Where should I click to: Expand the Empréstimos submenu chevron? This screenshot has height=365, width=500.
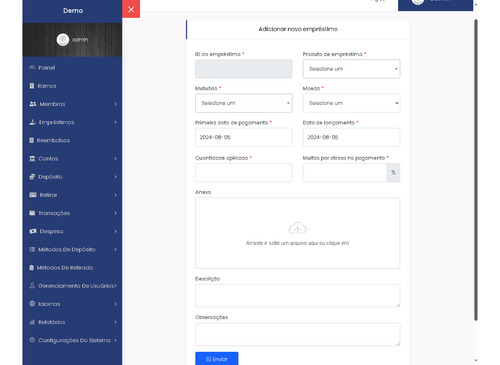pos(115,122)
